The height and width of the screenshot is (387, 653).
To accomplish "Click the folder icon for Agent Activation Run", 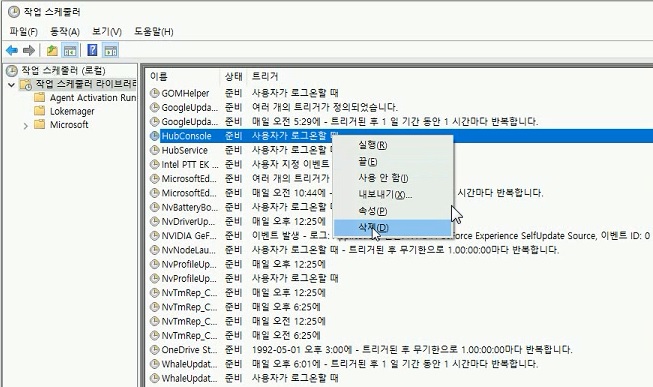I will click(x=40, y=97).
